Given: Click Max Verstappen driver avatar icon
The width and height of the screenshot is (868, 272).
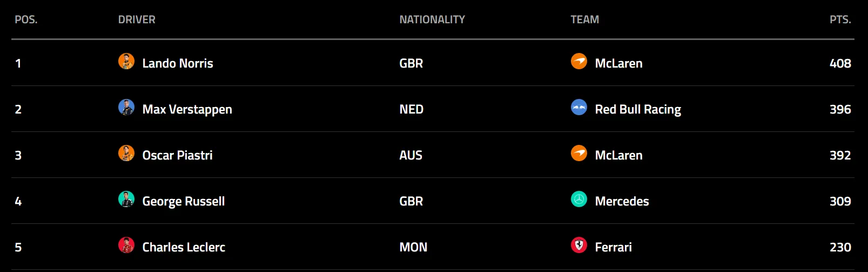Looking at the screenshot, I should (126, 108).
